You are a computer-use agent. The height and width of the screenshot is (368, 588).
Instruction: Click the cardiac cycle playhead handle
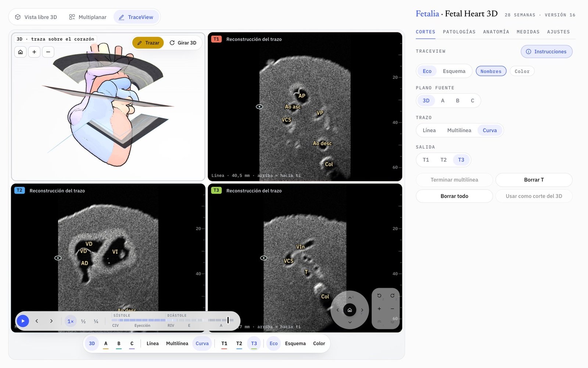(228, 320)
